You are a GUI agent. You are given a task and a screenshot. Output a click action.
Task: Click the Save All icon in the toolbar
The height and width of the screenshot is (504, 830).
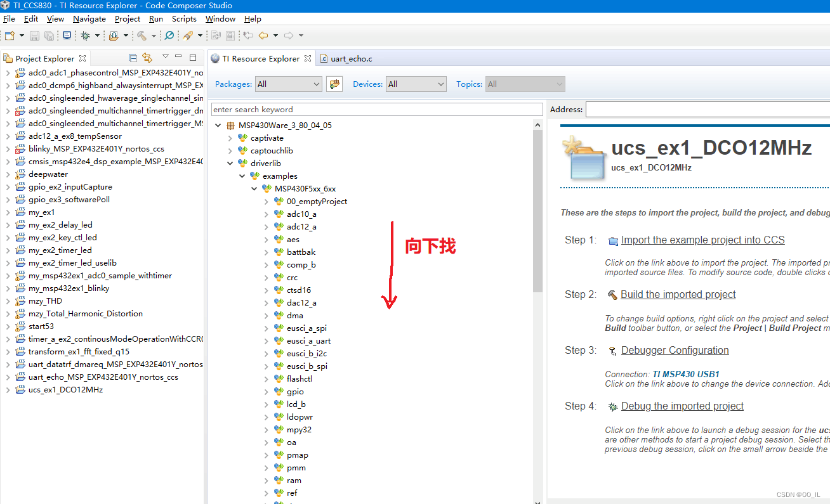[x=49, y=36]
